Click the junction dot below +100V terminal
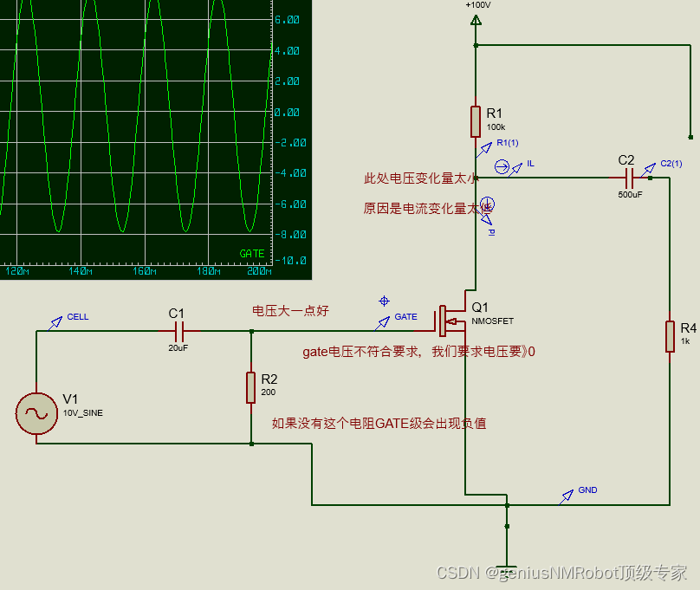 coord(476,45)
